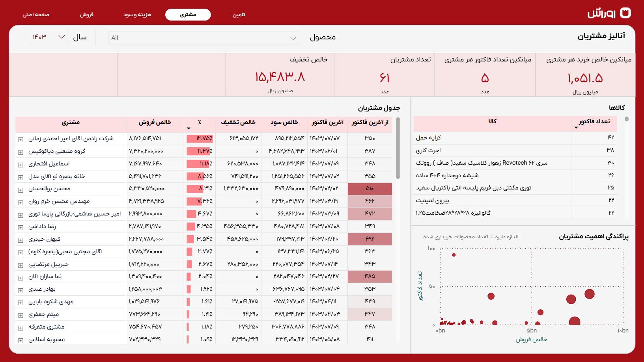The width and height of the screenshot is (644, 362).
Task: Expand the محسن بوالحسنی customer row
Action: click(x=21, y=190)
